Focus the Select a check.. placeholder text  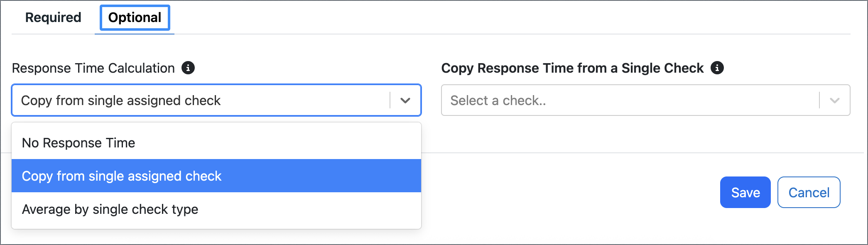(x=498, y=100)
